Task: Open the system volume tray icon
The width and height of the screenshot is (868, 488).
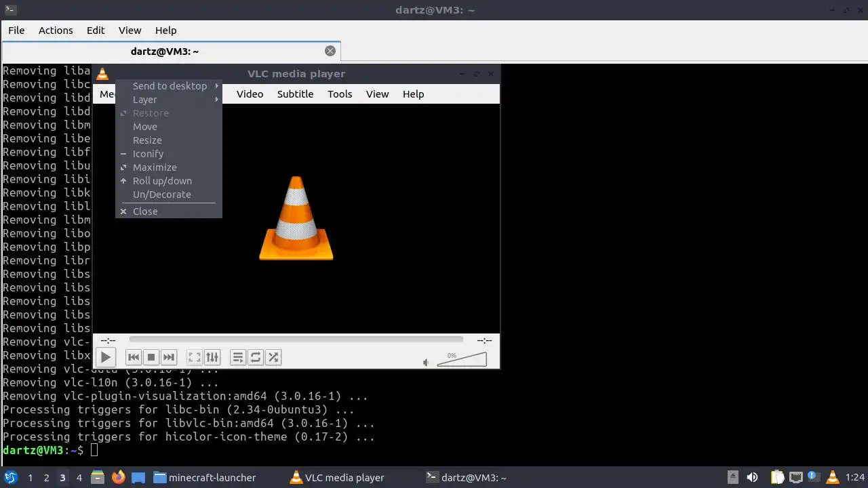Action: click(752, 477)
